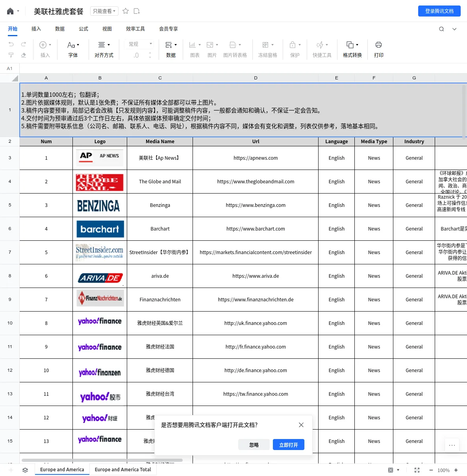Open the 只能查看 permission dropdown
The width and height of the screenshot is (467, 476).
pyautogui.click(x=104, y=11)
